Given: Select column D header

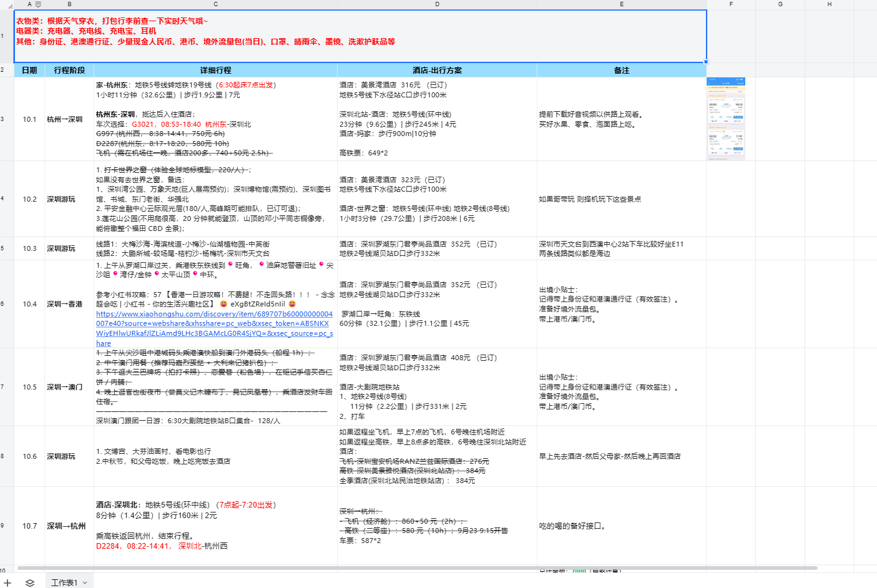Looking at the screenshot, I should pyautogui.click(x=437, y=4).
